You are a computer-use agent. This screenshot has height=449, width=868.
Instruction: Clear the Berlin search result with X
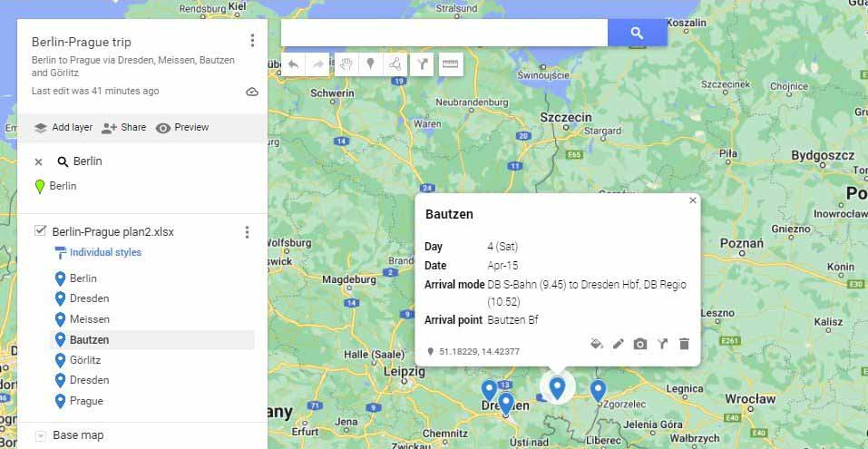point(38,161)
